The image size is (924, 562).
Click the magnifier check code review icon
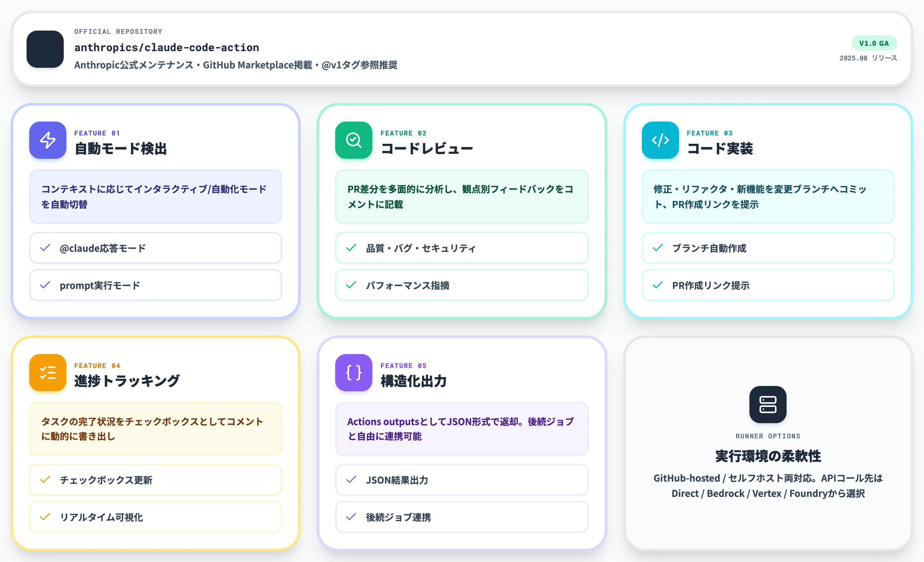click(x=353, y=140)
